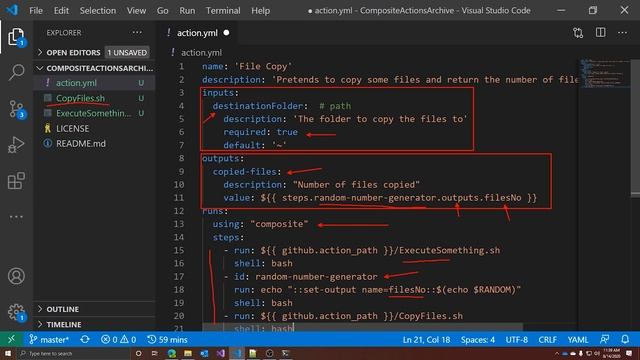Click the feedback icon in status bar
The height and width of the screenshot is (360, 640).
604,339
